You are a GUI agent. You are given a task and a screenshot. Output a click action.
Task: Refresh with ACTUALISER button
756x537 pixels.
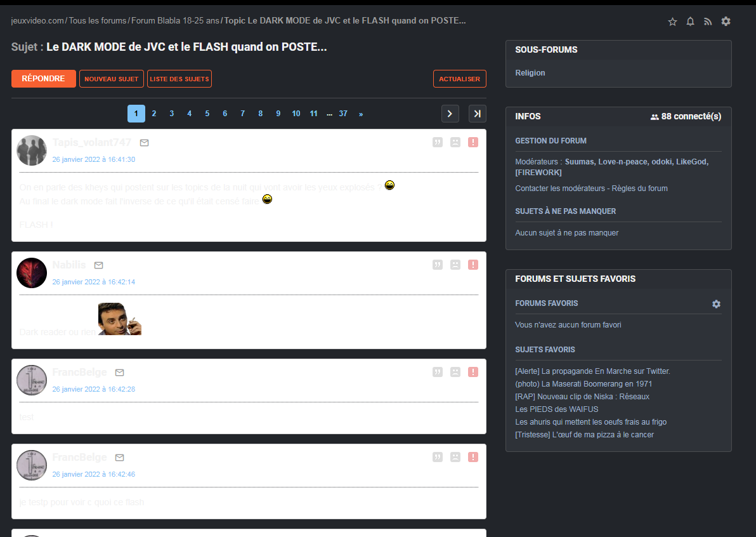459,79
